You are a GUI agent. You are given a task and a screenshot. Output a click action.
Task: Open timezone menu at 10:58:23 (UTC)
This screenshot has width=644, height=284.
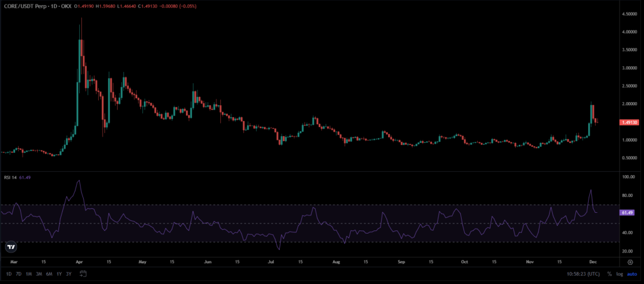point(583,274)
